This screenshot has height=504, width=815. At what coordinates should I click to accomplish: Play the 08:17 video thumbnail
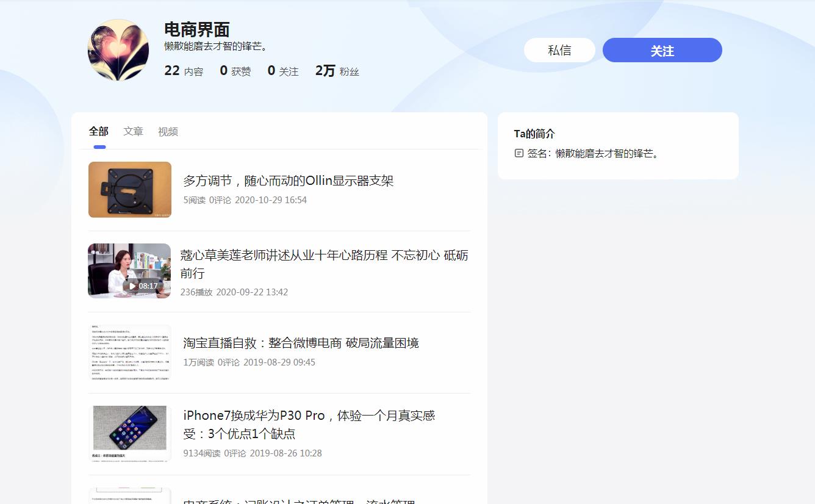click(x=129, y=271)
